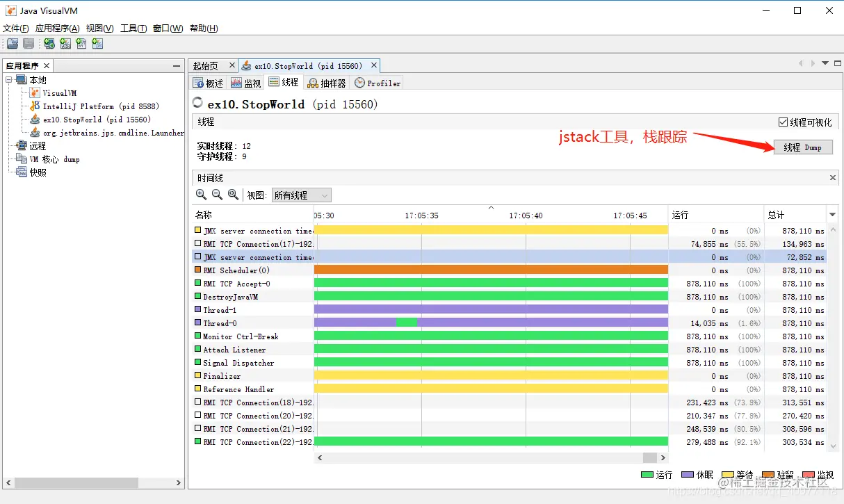Select the Thread-1 thread row

click(509, 310)
